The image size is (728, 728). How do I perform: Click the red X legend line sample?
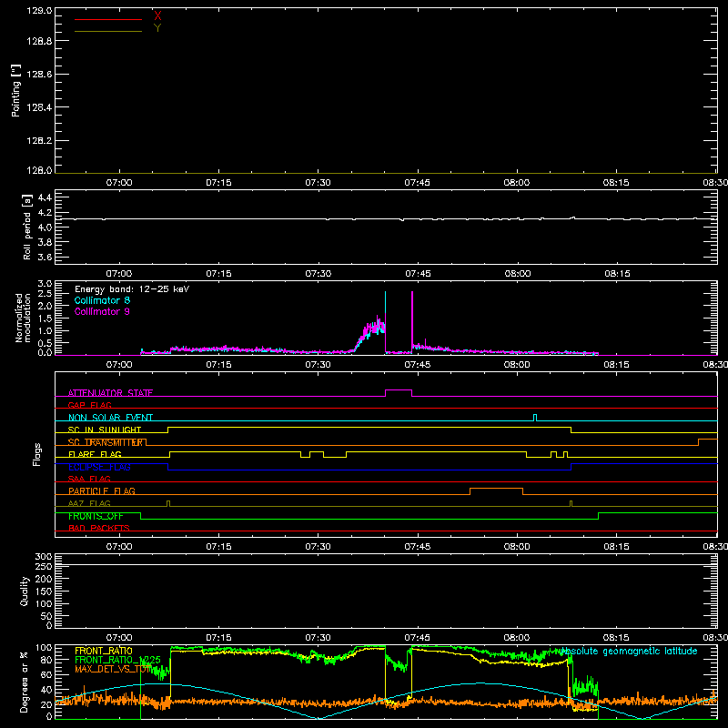pos(107,19)
